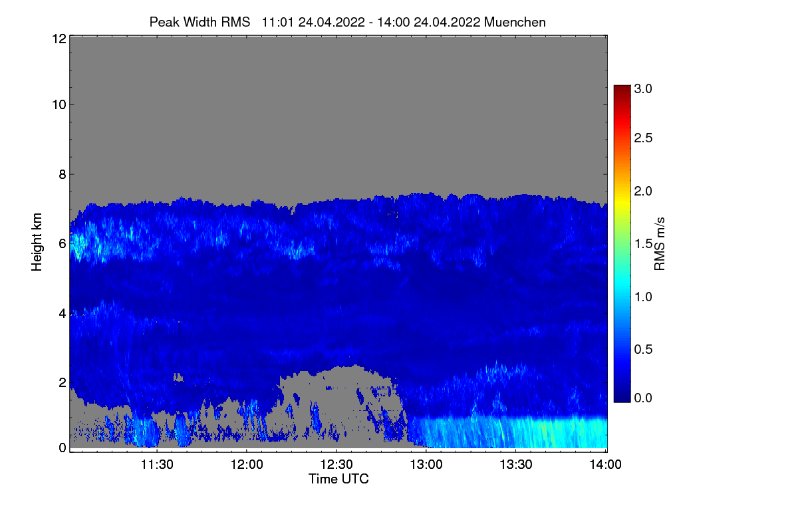Click the 8 height axis label
The width and height of the screenshot is (798, 532).
[62, 174]
